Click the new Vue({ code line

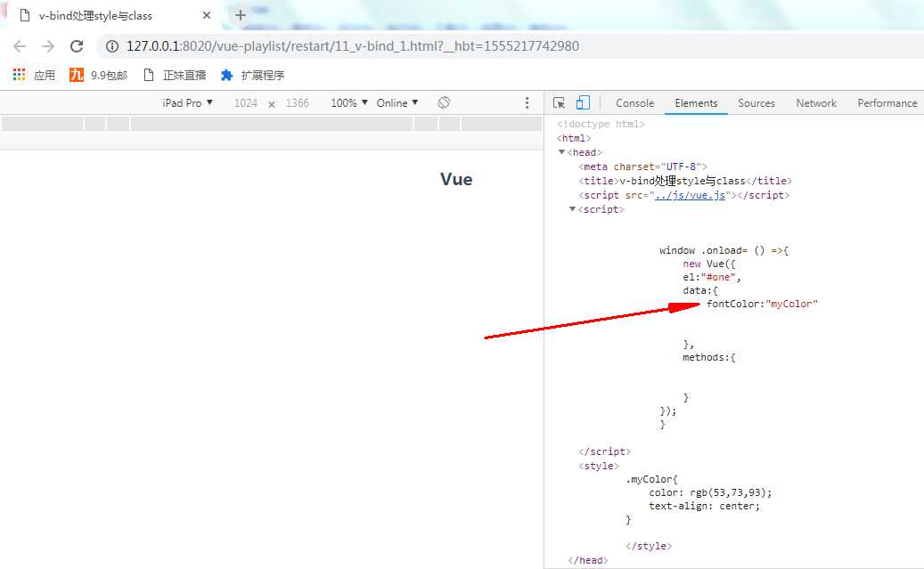(709, 264)
